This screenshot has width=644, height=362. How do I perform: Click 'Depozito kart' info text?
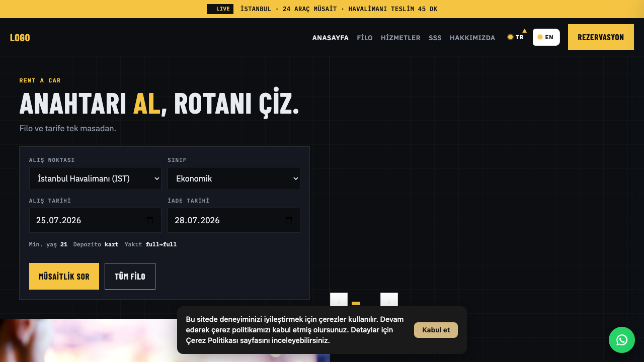coord(96,244)
